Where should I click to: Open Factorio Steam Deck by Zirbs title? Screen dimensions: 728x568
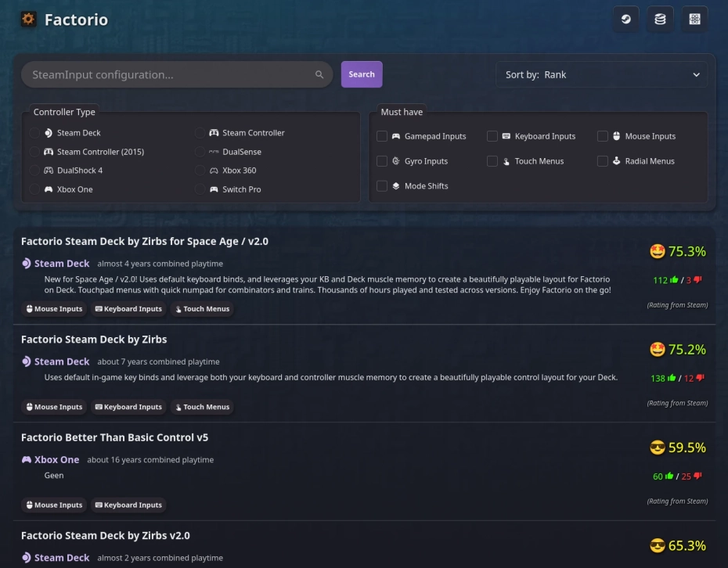94,340
